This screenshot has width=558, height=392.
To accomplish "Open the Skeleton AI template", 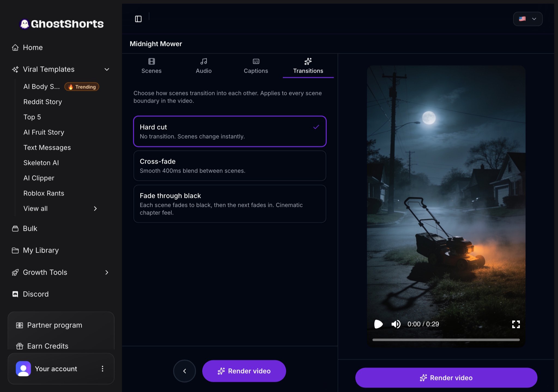I will [x=41, y=163].
